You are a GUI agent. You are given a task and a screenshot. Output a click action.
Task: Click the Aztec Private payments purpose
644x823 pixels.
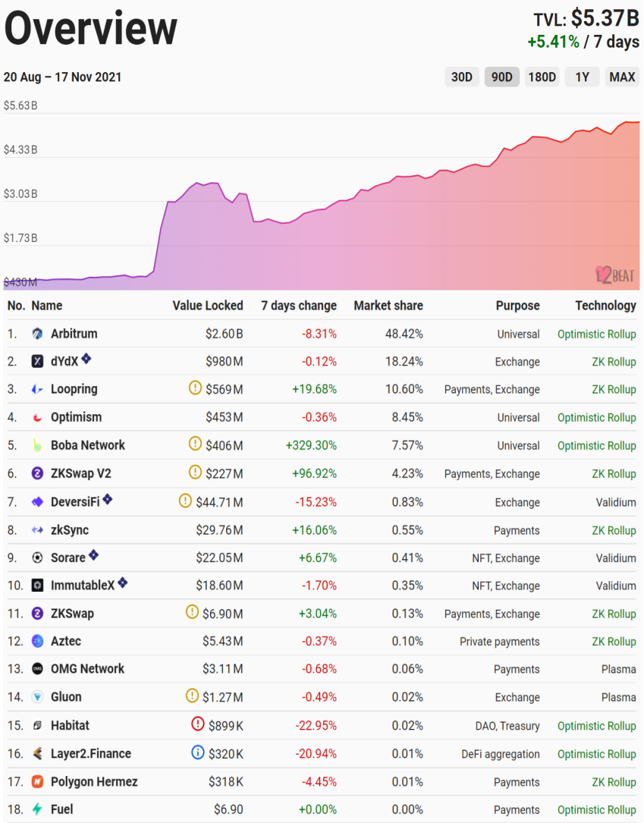[x=500, y=642]
